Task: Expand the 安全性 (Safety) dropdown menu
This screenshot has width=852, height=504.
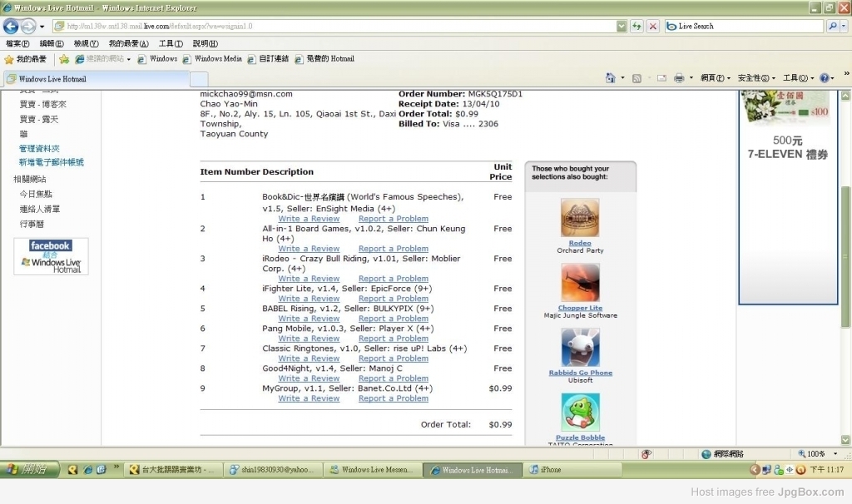Action: pos(755,78)
